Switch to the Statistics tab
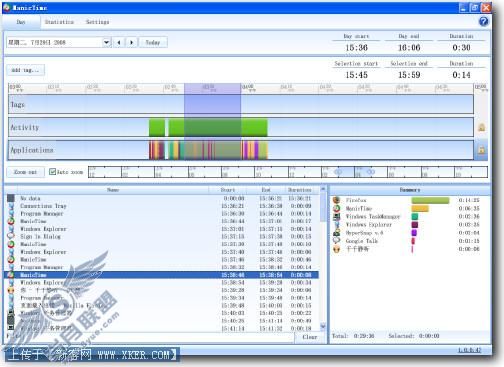 [59, 22]
